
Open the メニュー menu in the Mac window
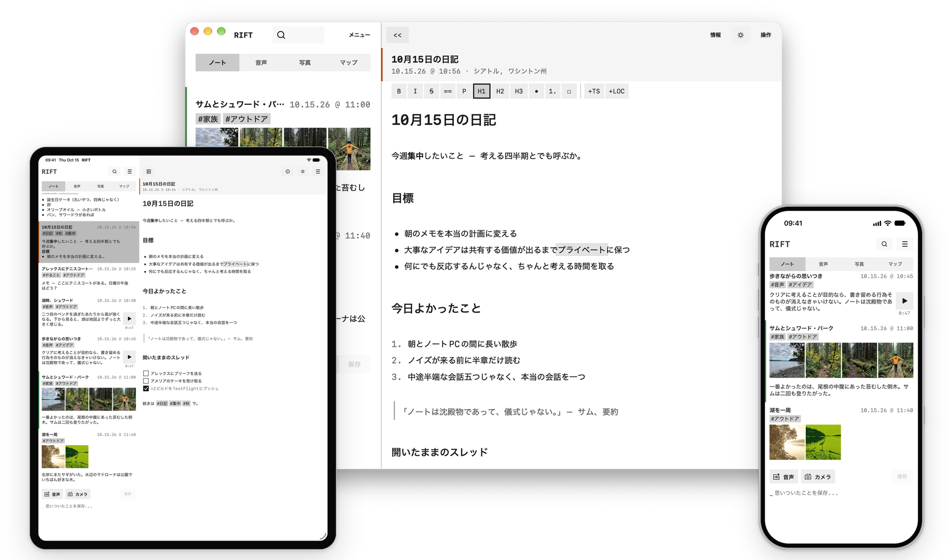click(x=359, y=35)
